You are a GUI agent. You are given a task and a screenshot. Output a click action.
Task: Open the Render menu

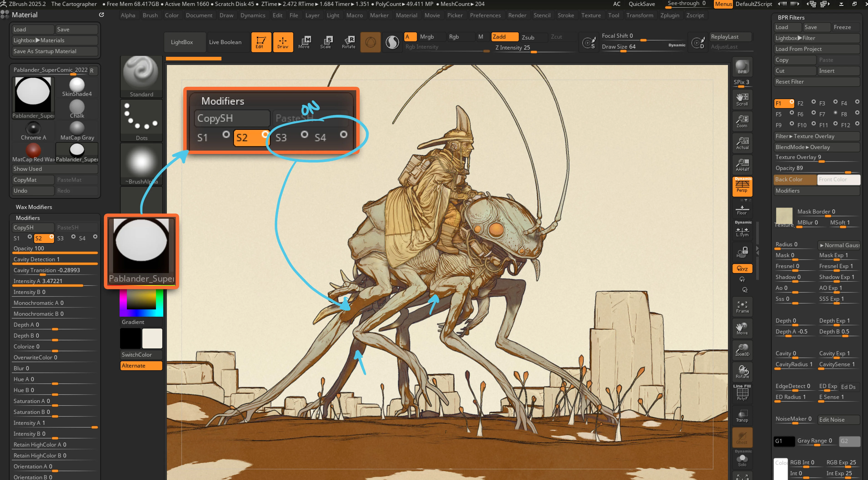pos(517,15)
